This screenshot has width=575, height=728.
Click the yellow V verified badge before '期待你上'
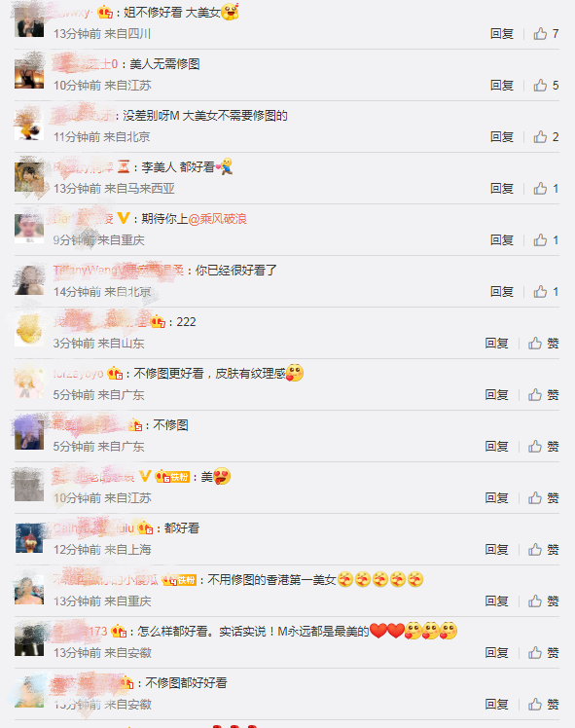[x=124, y=218]
